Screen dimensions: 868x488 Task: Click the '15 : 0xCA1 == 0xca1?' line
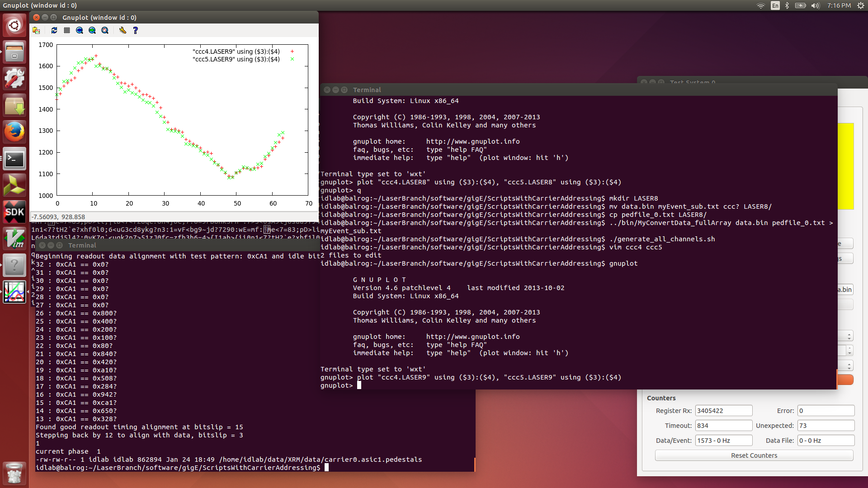(x=76, y=403)
